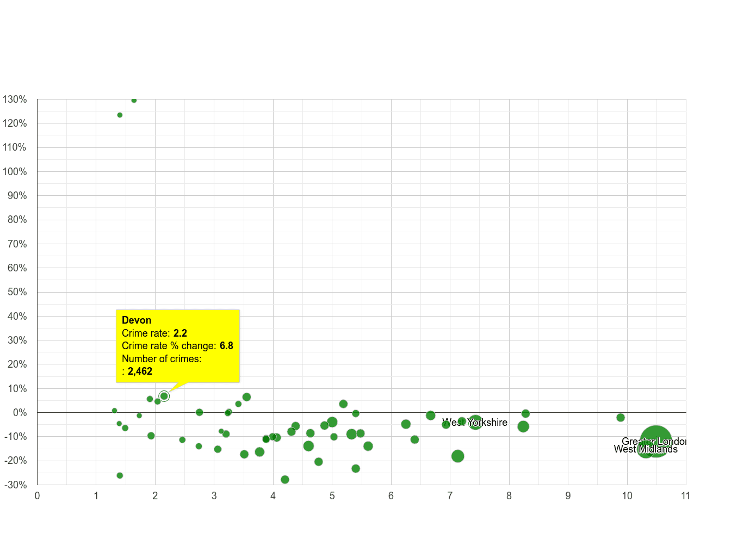
Task: Click the 2,462 crimes value in tooltip
Action: pyautogui.click(x=140, y=371)
